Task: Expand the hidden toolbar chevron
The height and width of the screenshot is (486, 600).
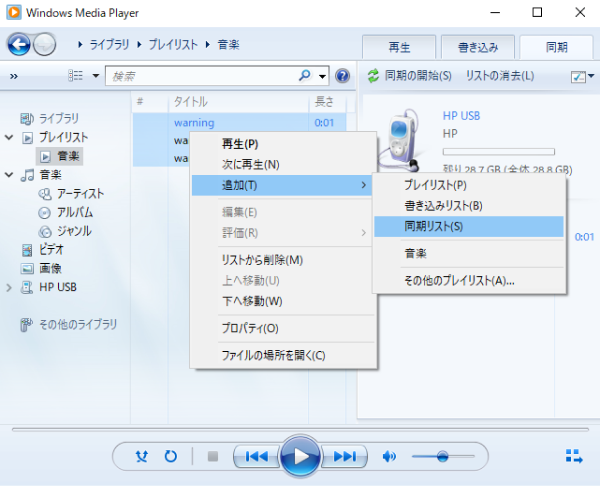Action: tap(14, 76)
